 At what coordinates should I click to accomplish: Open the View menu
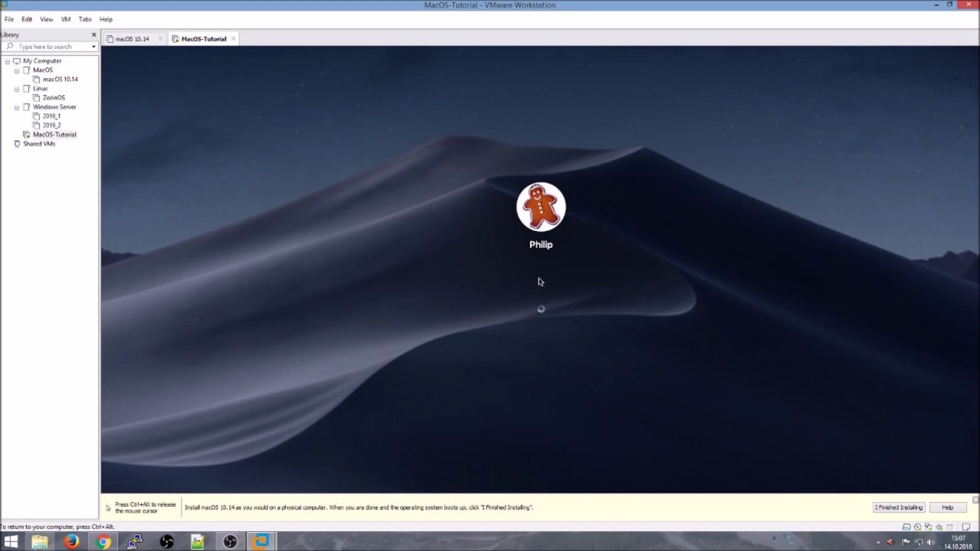47,19
